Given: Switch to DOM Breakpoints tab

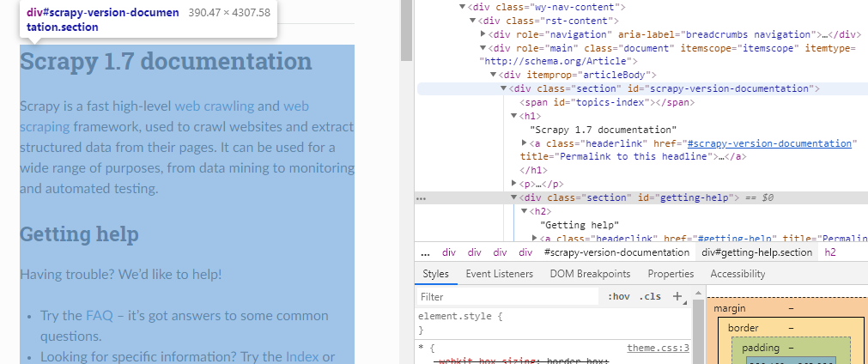Looking at the screenshot, I should [590, 274].
